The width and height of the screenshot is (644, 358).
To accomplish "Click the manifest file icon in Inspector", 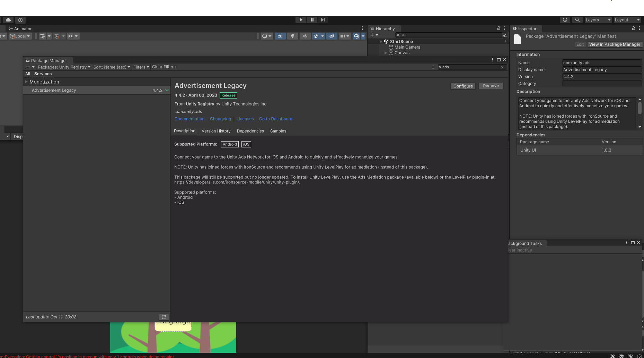I will (x=518, y=40).
